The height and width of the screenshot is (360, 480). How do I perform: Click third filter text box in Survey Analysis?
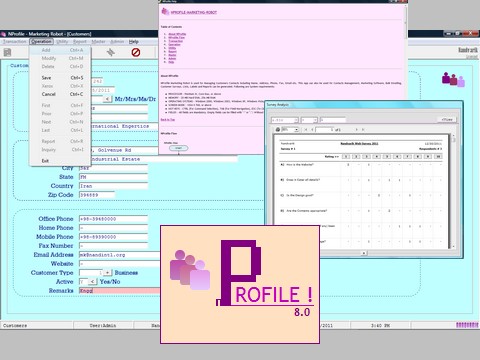coord(333,120)
